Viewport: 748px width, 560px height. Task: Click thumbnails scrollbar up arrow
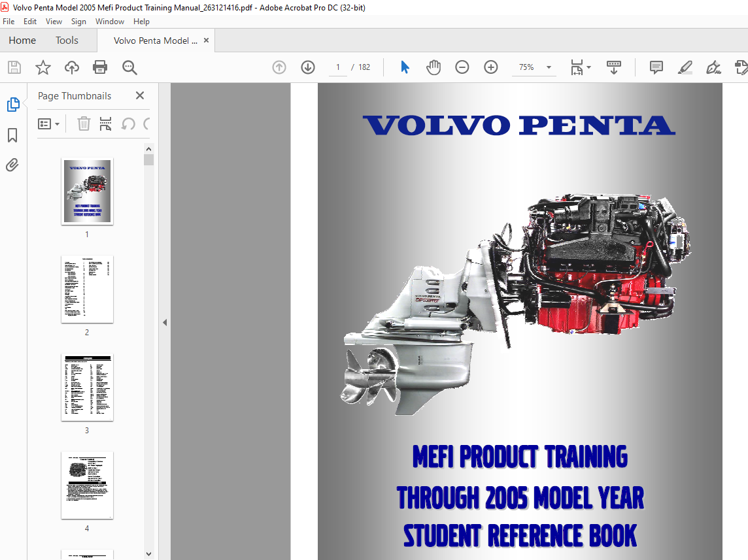[149, 149]
